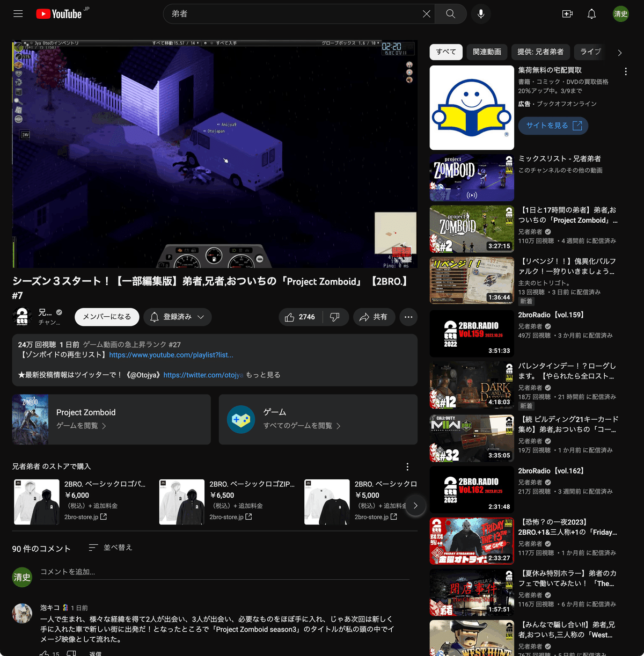Open 【恐怖？の一夜2023】 video title
Viewport: 644px width, 656px height.
568,527
